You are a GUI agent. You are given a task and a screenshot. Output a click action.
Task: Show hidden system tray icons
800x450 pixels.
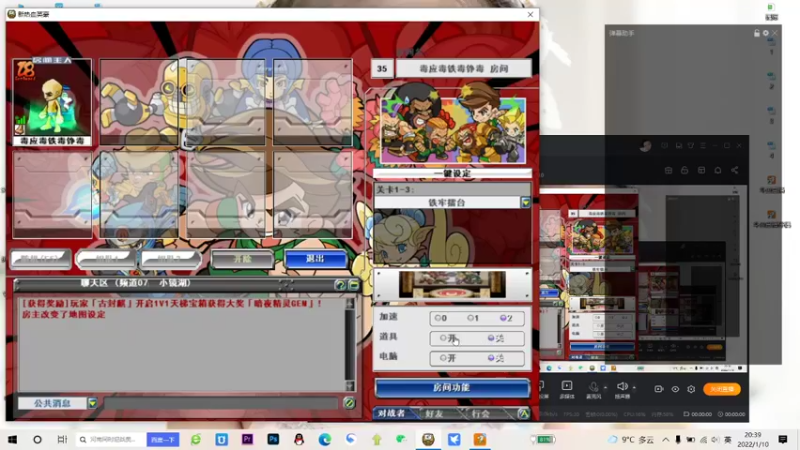666,439
